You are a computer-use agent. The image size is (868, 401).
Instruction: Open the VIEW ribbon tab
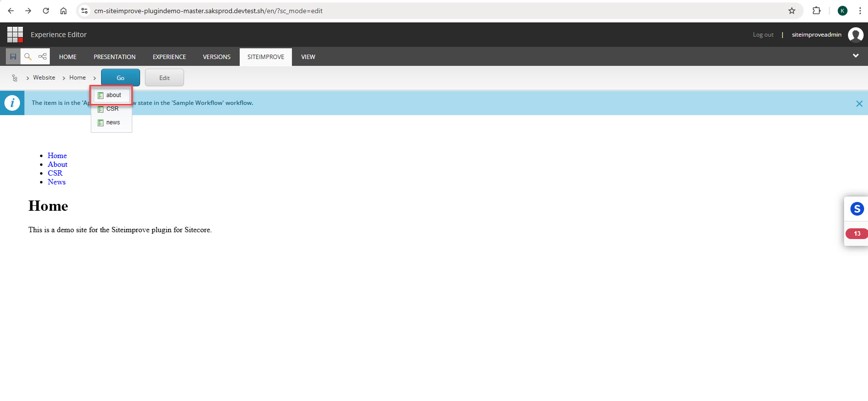308,57
